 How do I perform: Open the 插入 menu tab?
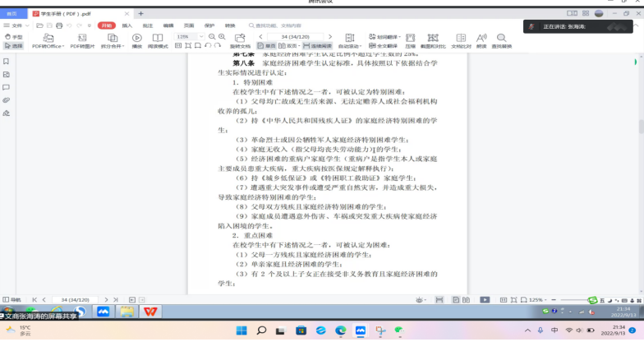(127, 25)
